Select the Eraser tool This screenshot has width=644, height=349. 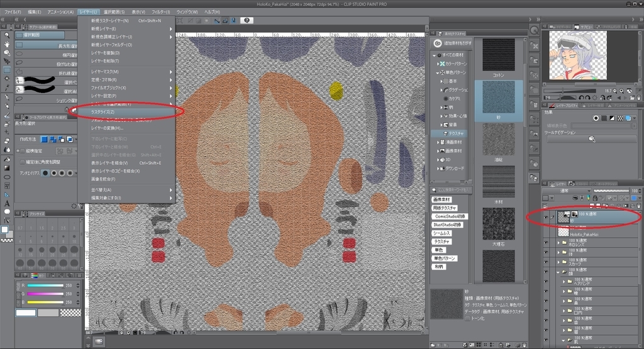(x=6, y=141)
